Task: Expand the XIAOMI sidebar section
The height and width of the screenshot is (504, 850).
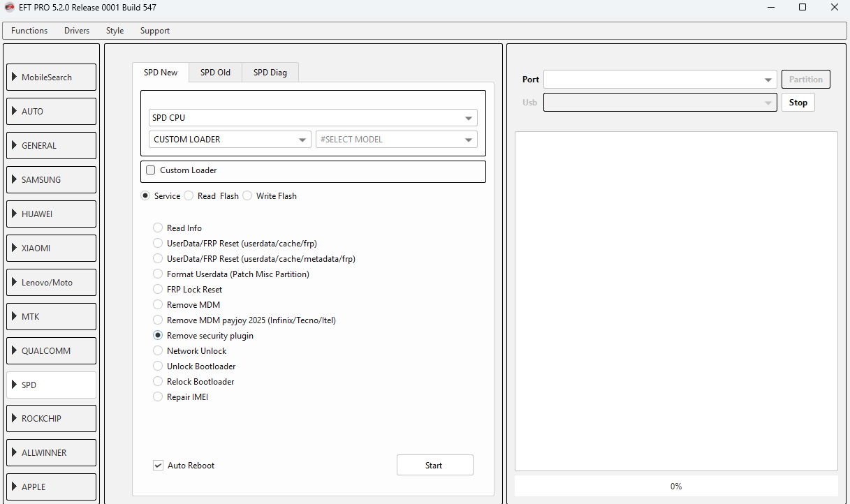Action: coord(52,249)
